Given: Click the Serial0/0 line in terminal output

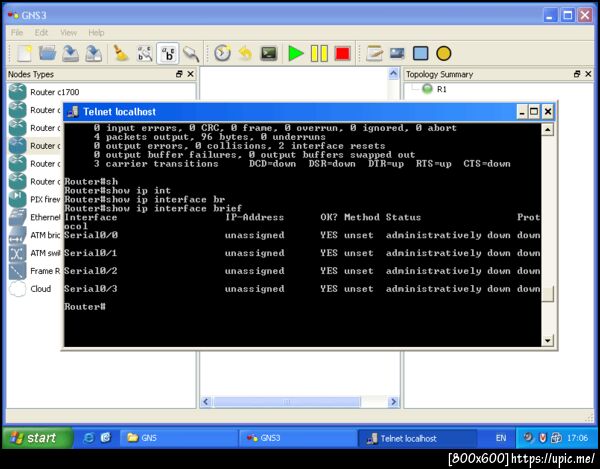Looking at the screenshot, I should point(302,235).
